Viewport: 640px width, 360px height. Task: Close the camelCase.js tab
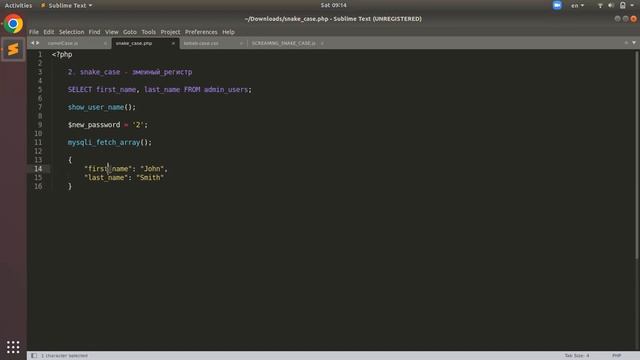click(105, 43)
